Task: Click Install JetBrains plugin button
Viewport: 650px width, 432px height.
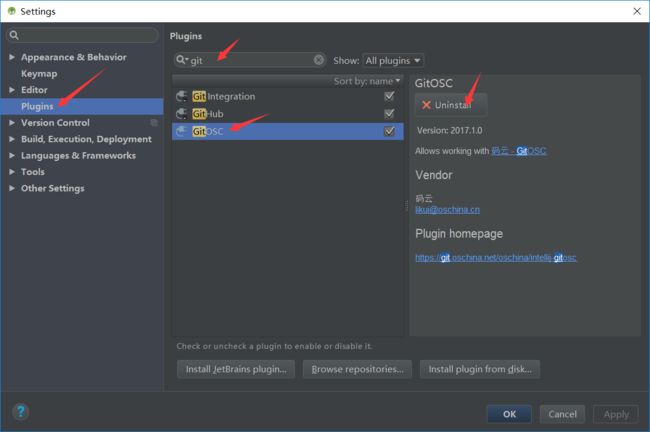Action: tap(236, 369)
